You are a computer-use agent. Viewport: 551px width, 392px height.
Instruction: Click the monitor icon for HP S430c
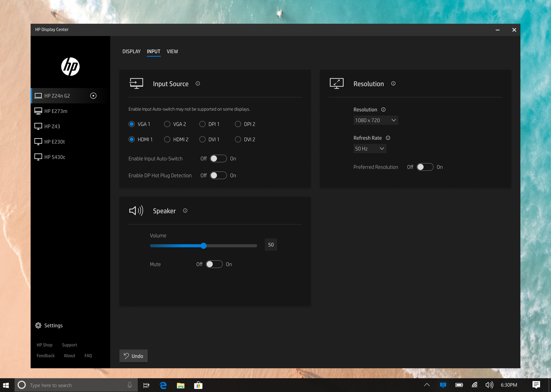pyautogui.click(x=38, y=157)
